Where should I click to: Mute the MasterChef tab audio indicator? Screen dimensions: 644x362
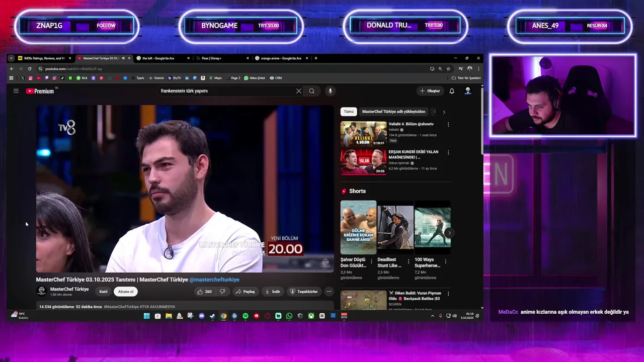pos(123,58)
